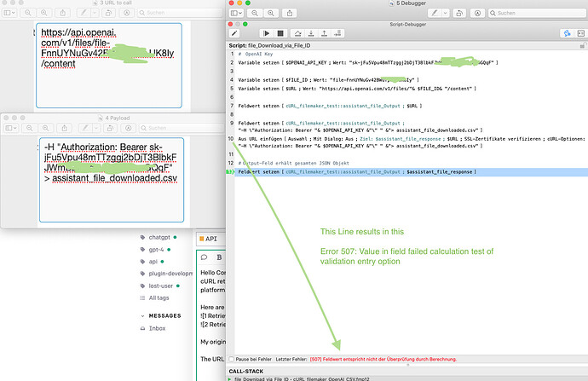Activate markup pen in 5 Debugger window
This screenshot has width=588, height=381.
tap(435, 13)
